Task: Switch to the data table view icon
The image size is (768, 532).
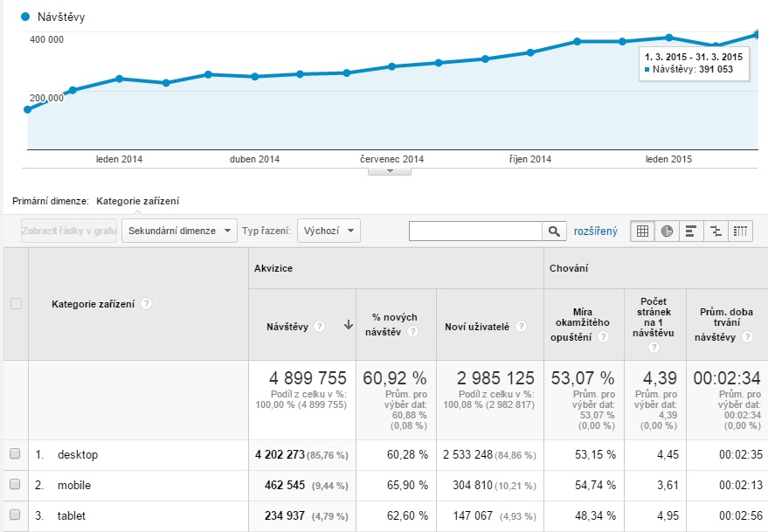Action: (x=643, y=231)
